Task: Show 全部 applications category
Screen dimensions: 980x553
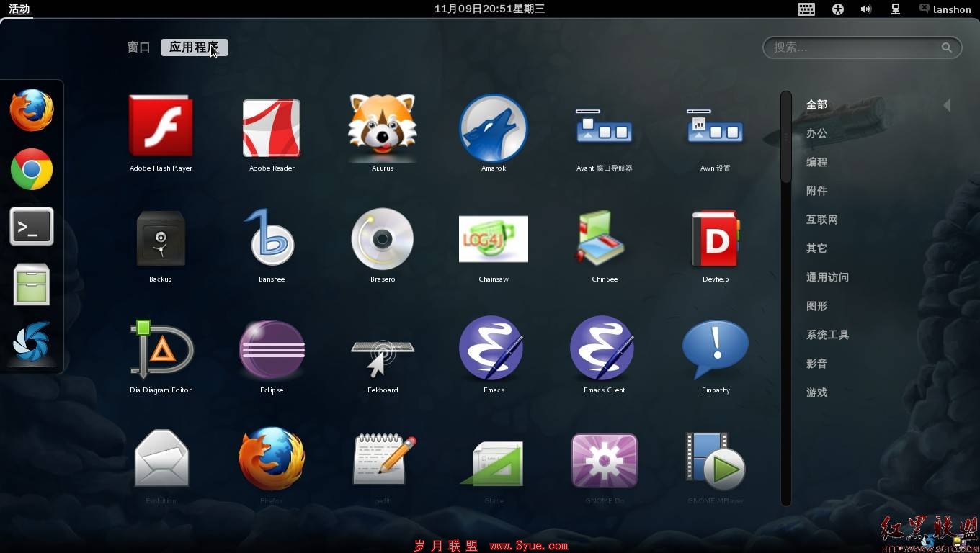Action: [816, 105]
